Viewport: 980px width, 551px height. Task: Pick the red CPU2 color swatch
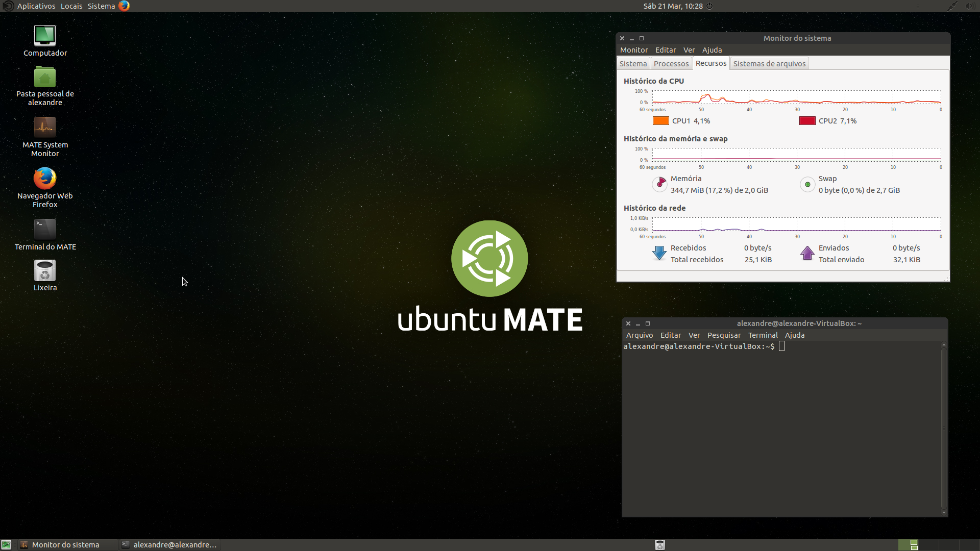click(x=807, y=121)
